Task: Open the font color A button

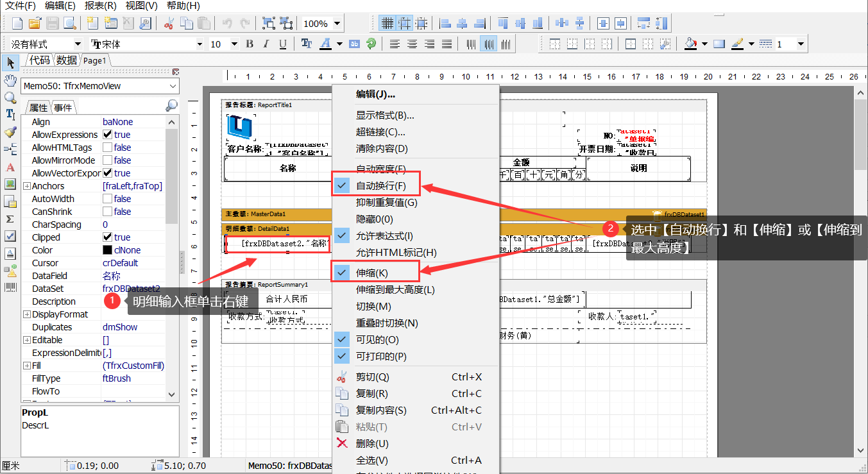Action: click(326, 44)
